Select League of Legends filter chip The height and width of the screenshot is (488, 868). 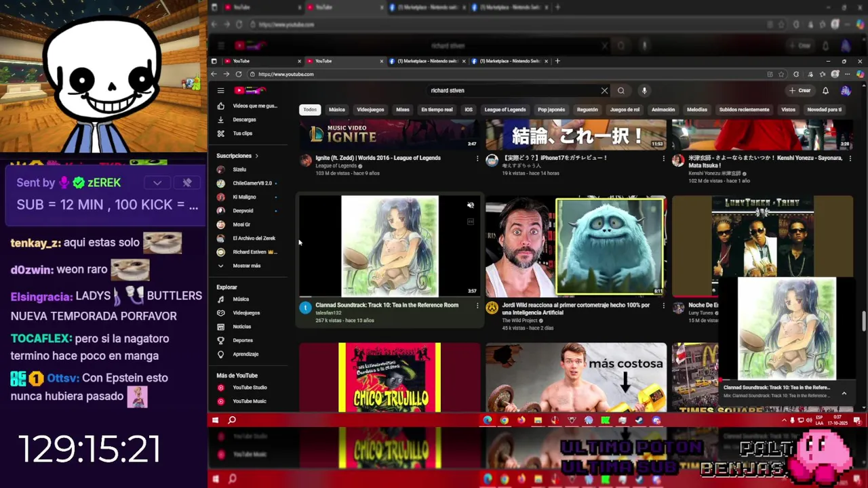(505, 110)
